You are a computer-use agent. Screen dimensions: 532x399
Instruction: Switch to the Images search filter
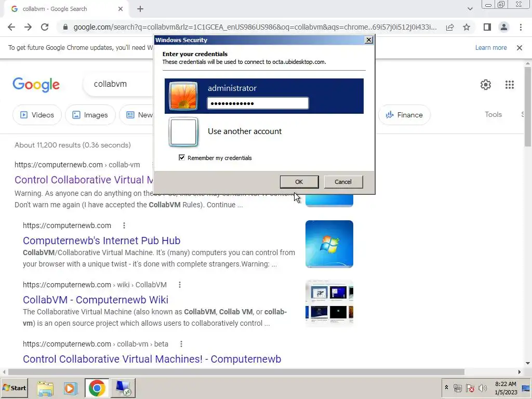(x=90, y=115)
